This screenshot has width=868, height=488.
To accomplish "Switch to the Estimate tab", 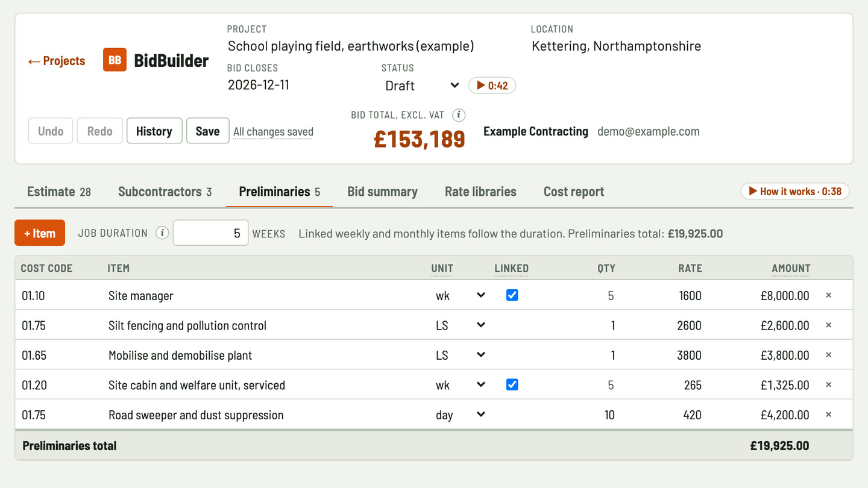I will click(59, 192).
